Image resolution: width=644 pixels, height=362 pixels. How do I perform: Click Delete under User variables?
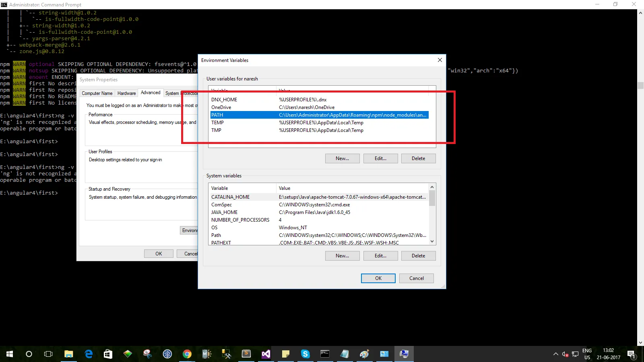click(x=418, y=158)
